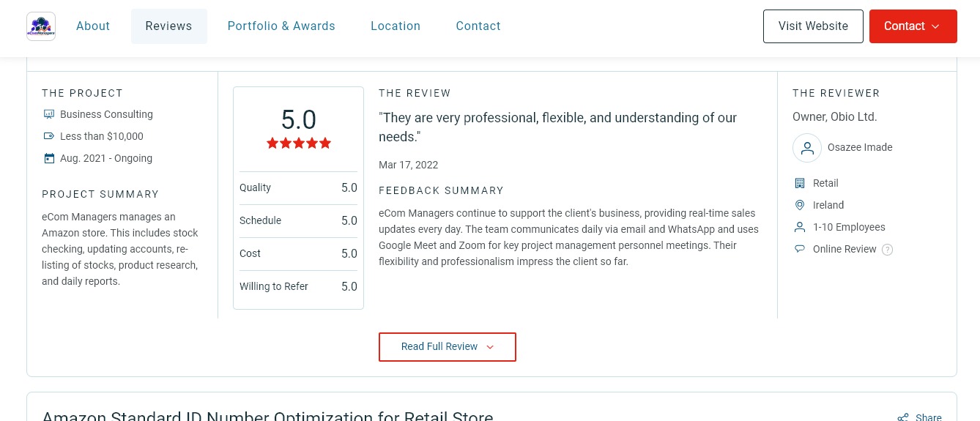Click the share icon
This screenshot has width=980, height=421.
[903, 417]
